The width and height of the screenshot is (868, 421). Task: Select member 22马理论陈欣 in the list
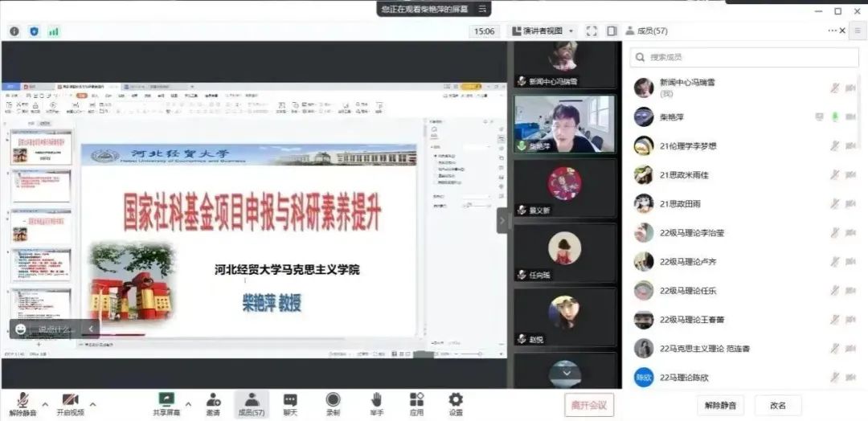point(684,378)
